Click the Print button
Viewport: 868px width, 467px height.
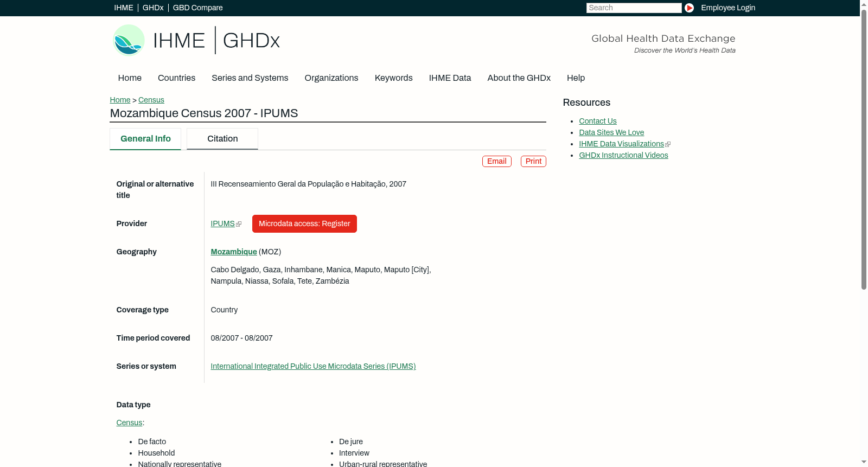[x=533, y=161]
